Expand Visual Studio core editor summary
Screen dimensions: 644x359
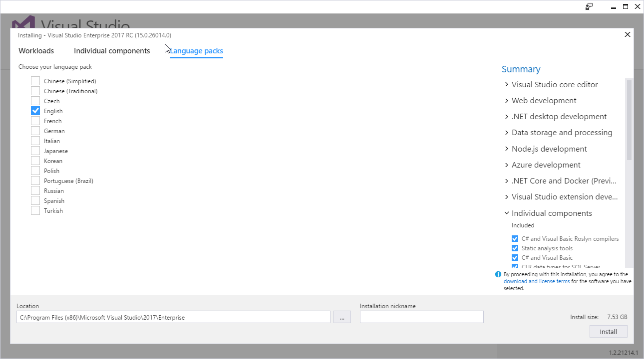(x=507, y=85)
